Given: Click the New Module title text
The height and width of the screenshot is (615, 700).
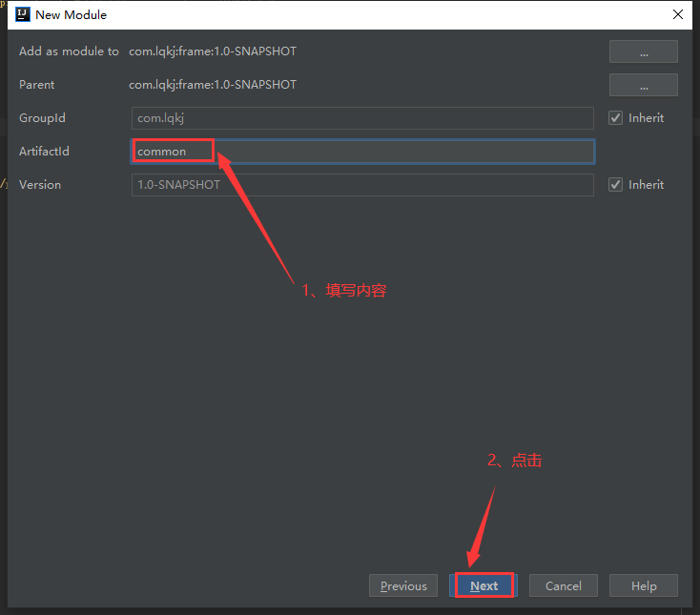Looking at the screenshot, I should point(71,14).
